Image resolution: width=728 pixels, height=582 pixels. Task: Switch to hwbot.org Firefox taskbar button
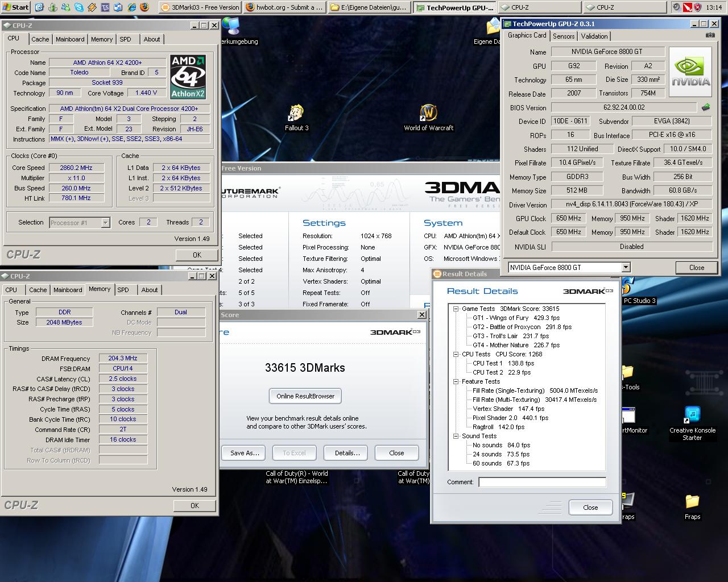coord(285,7)
